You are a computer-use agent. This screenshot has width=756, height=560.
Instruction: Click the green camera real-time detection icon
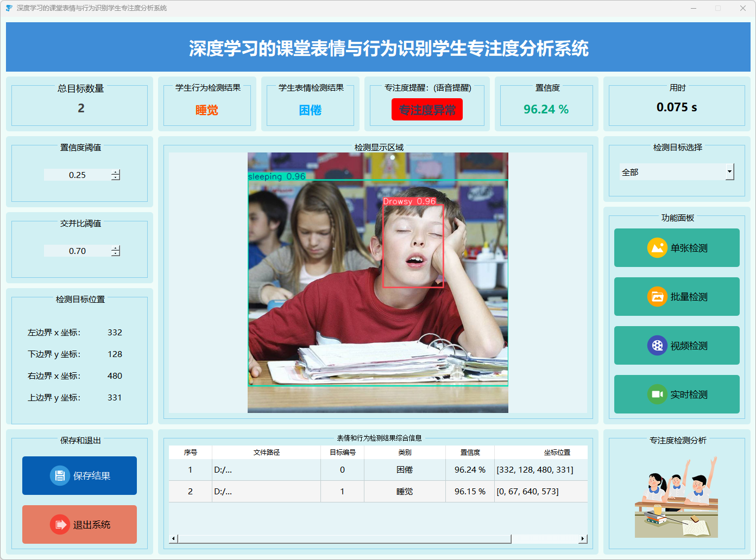pos(657,394)
